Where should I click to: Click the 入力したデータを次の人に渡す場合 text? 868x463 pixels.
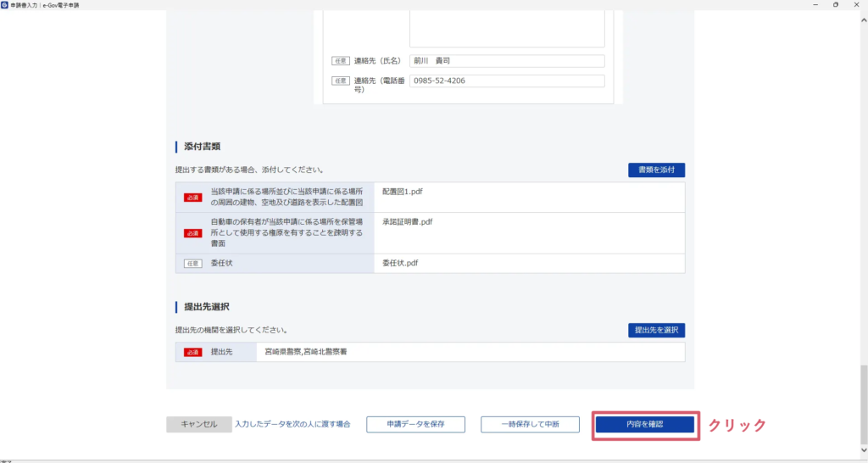tap(292, 424)
